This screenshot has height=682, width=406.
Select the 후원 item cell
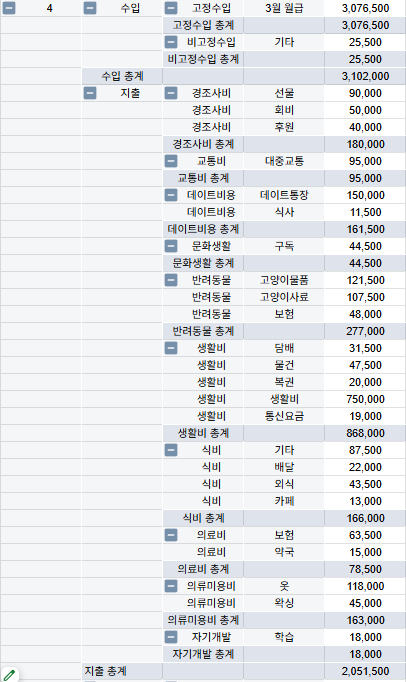coord(284,127)
